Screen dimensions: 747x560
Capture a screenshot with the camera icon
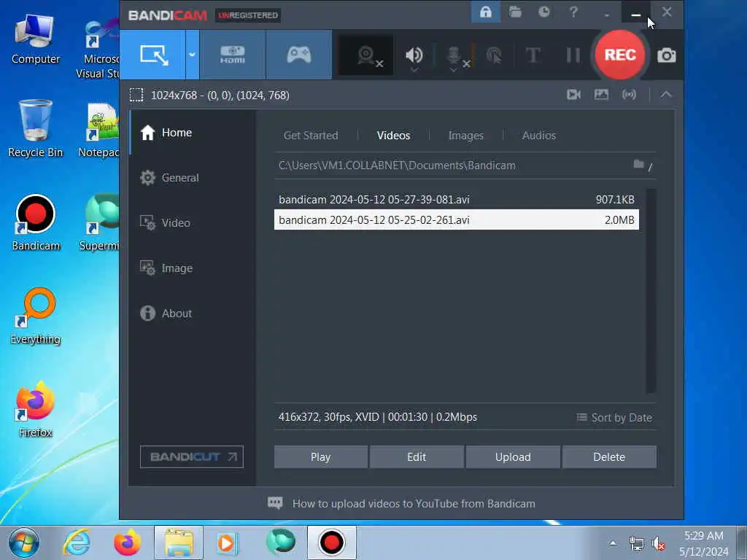[x=667, y=55]
